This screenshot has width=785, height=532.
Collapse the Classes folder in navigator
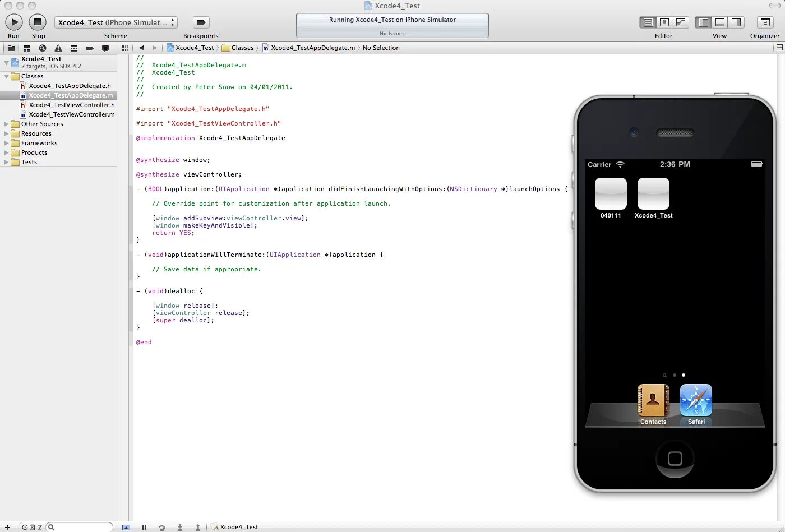[6, 76]
